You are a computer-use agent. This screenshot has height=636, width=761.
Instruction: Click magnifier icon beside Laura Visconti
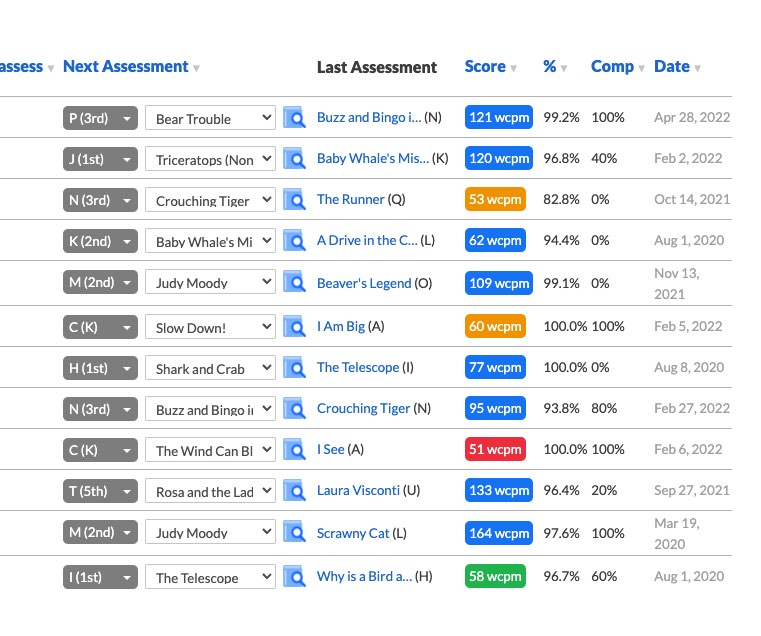[x=294, y=491]
